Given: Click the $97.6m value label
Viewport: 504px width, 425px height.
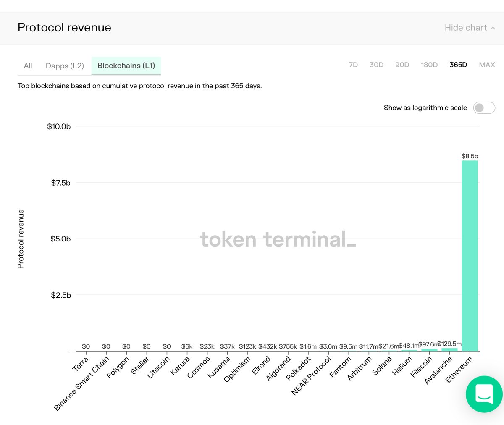Looking at the screenshot, I should pos(428,344).
